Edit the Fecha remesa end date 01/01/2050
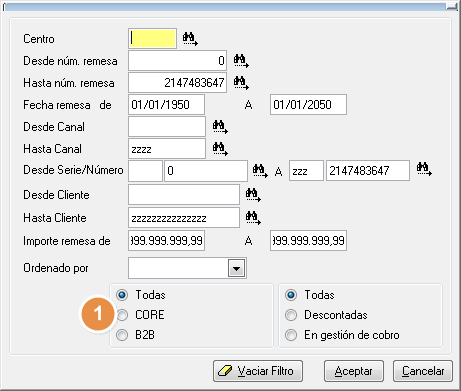The image size is (461, 391). [308, 105]
